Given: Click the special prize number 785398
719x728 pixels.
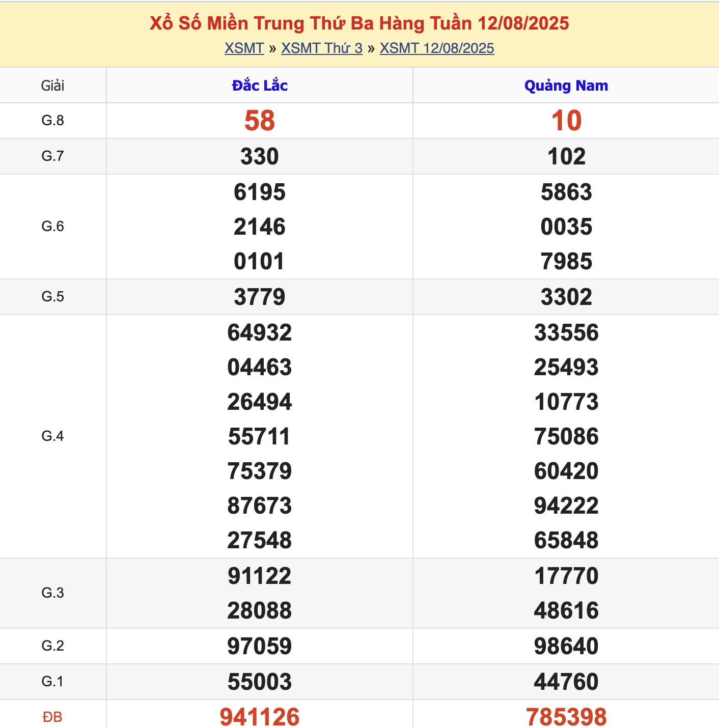Looking at the screenshot, I should pyautogui.click(x=566, y=717).
